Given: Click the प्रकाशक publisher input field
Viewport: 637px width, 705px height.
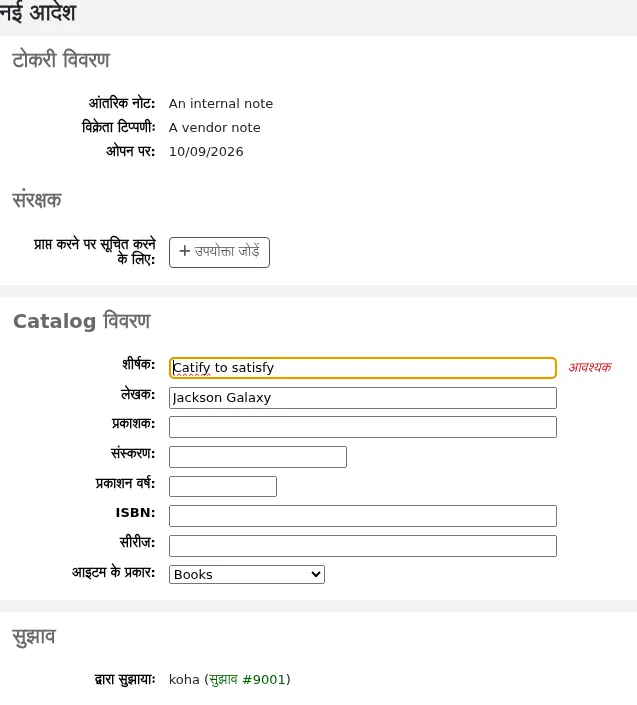Looking at the screenshot, I should pos(363,427).
